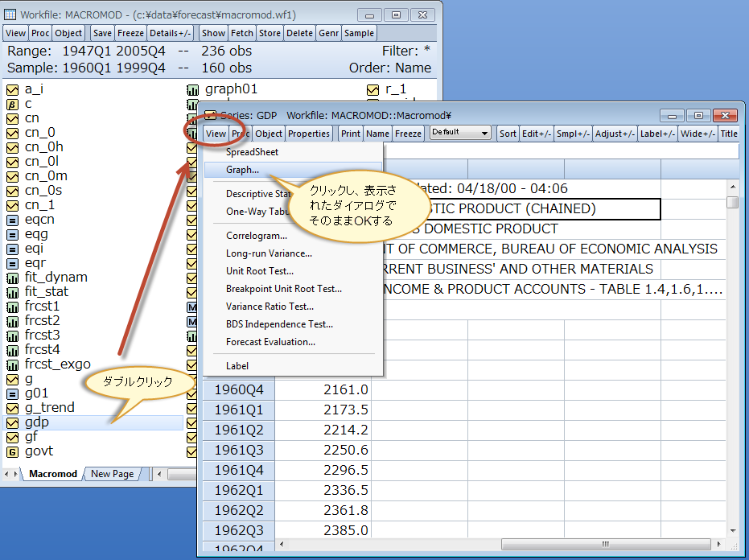Click Freeze in Series GDP toolbar
This screenshot has width=749, height=560.
point(409,134)
